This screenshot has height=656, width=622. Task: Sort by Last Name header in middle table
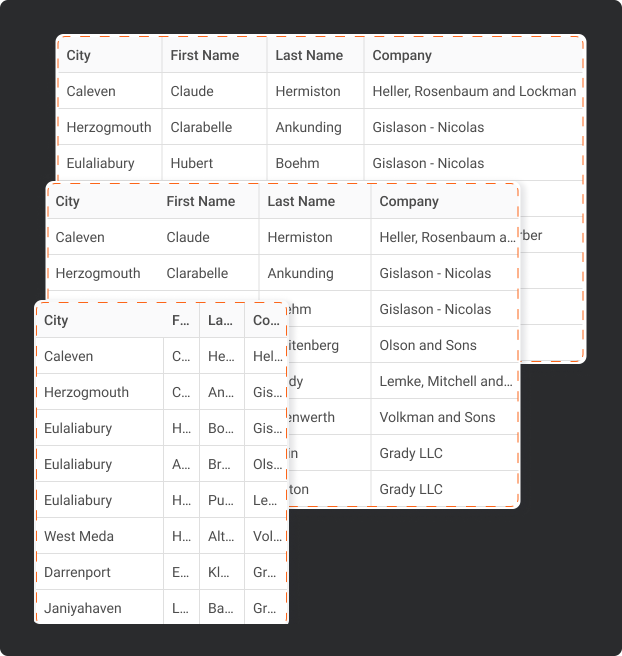tap(301, 201)
